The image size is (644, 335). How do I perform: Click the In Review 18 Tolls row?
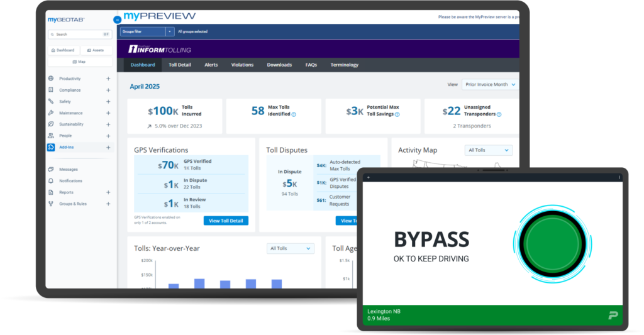191,203
